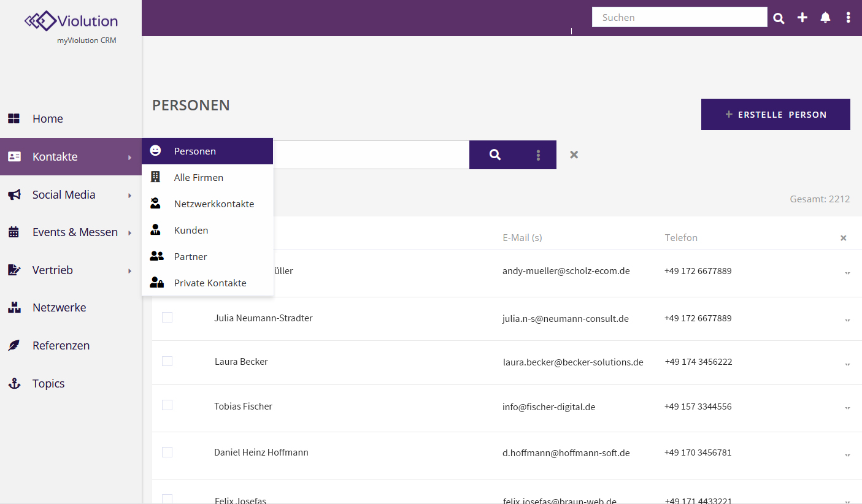Click the magnifier icon beside Suchen field
862x504 pixels.
click(779, 18)
